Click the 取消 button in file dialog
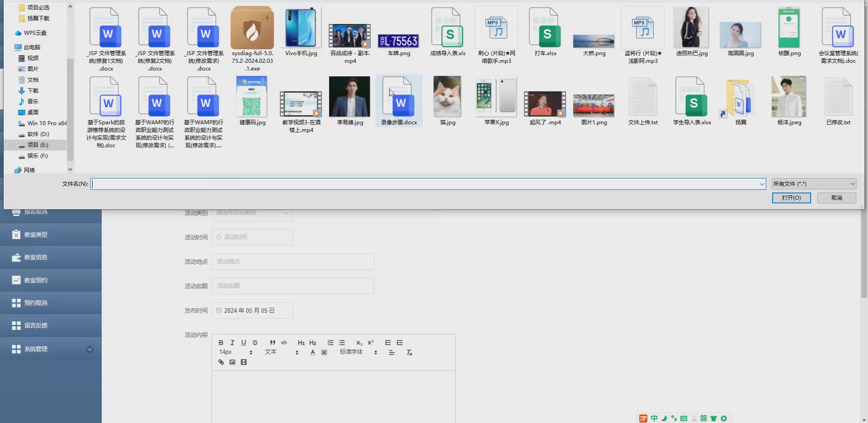868x423 pixels. pos(836,198)
